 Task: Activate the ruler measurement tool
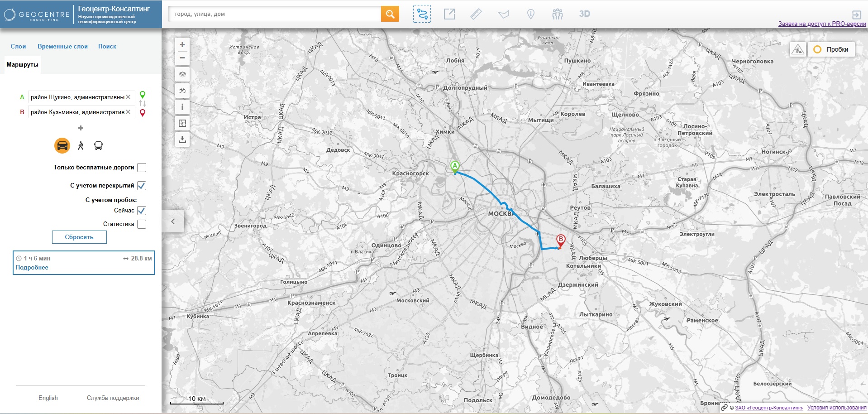tap(476, 14)
